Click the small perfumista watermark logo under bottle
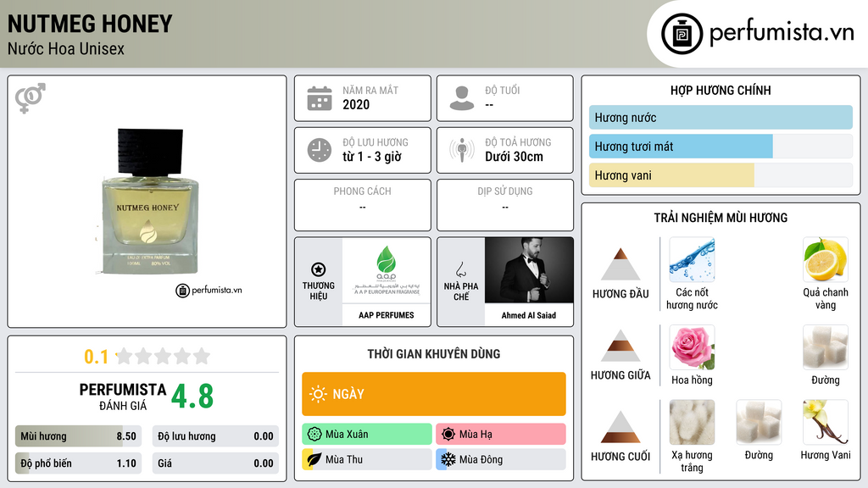The width and height of the screenshot is (868, 488). click(209, 290)
